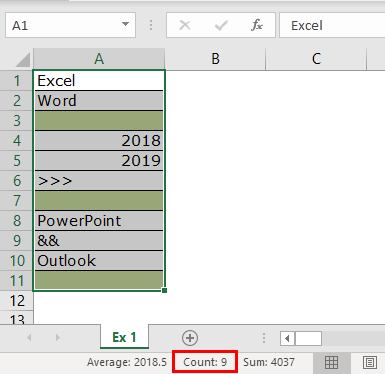Click the formula bar showing Excel
Viewport: 385px width, 374px height.
(332, 25)
